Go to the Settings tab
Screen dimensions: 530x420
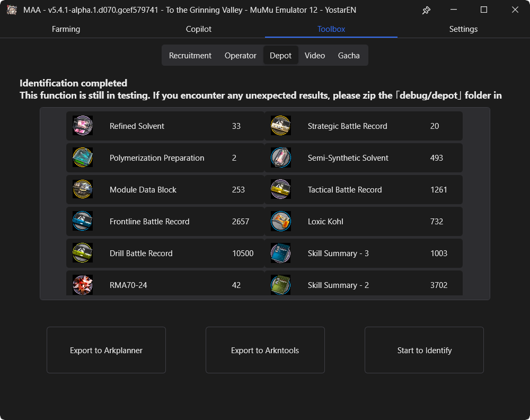pyautogui.click(x=463, y=29)
